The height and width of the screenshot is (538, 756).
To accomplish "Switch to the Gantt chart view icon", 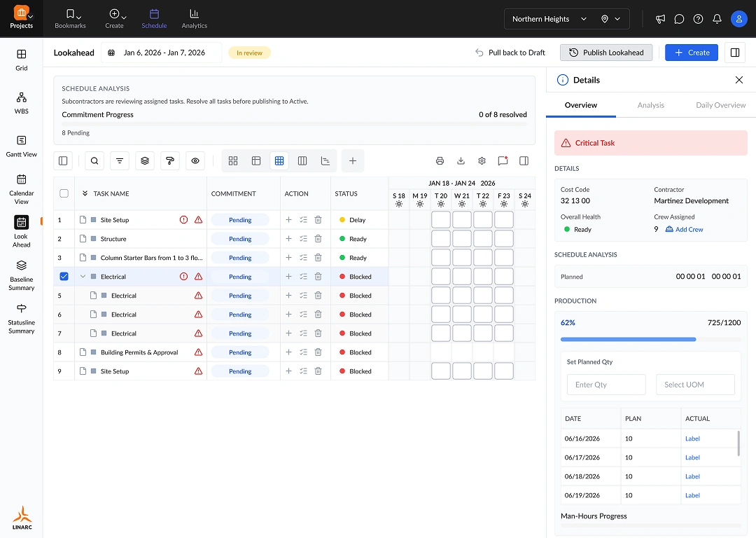I will pyautogui.click(x=325, y=160).
